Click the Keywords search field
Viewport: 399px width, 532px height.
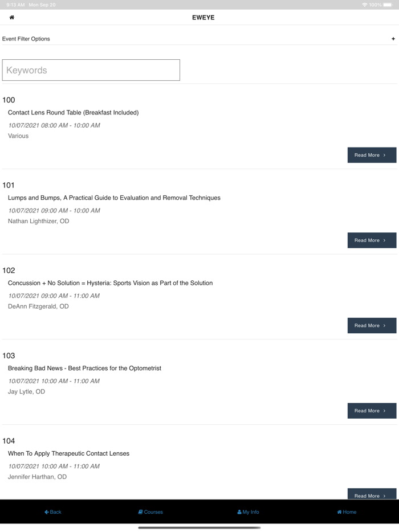pos(91,70)
